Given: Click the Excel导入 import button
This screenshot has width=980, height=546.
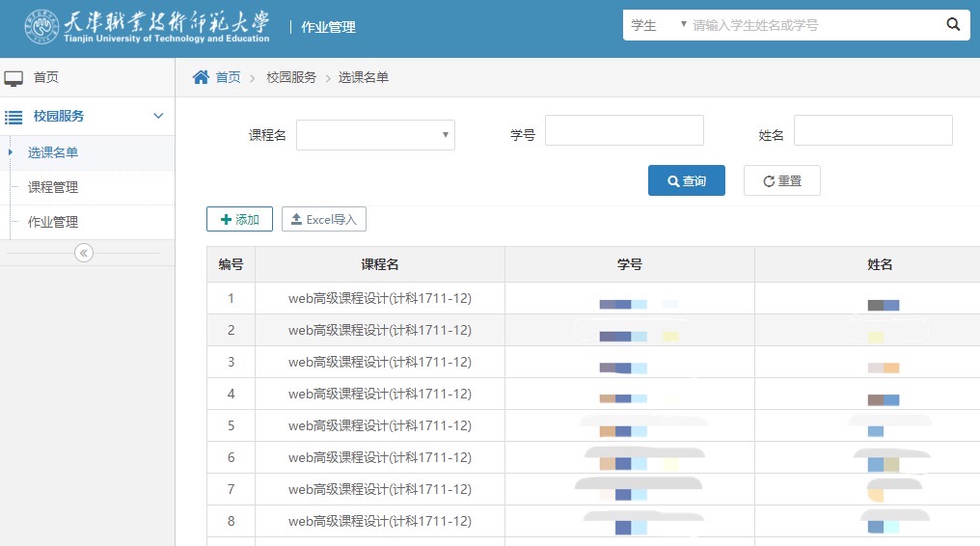Looking at the screenshot, I should tap(323, 219).
